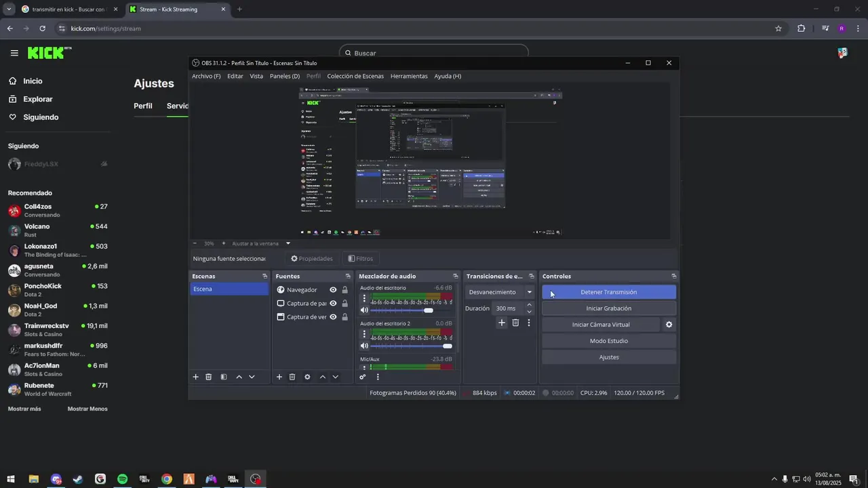
Task: Mute Audio del escritorio 2 speaker icon
Action: pyautogui.click(x=364, y=346)
